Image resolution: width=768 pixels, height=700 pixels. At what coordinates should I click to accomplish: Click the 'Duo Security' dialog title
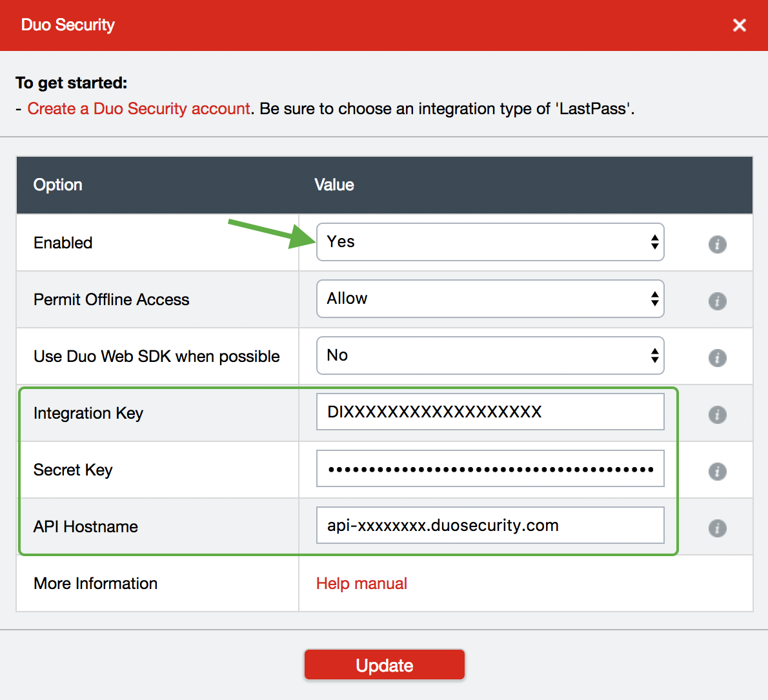[68, 25]
